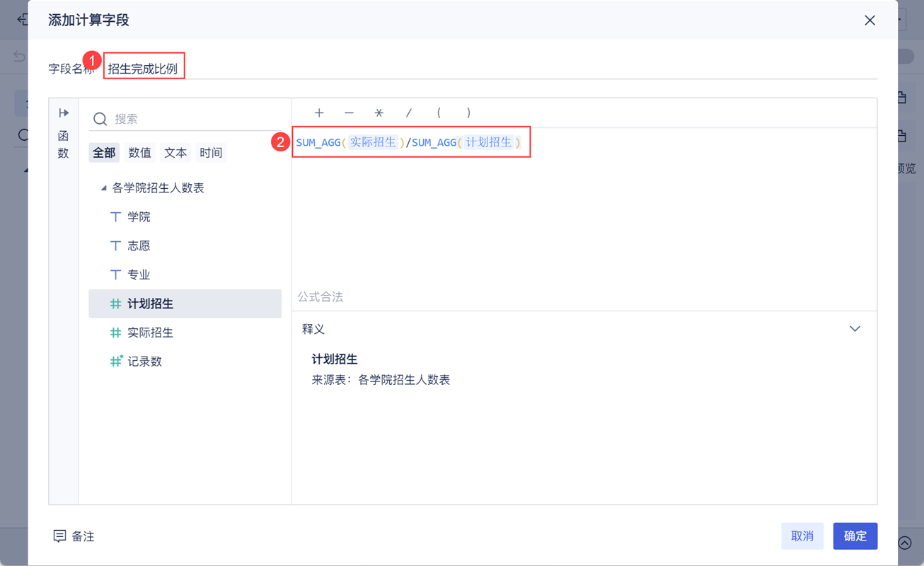
Task: Expand the function panel arrow icon
Action: click(64, 113)
